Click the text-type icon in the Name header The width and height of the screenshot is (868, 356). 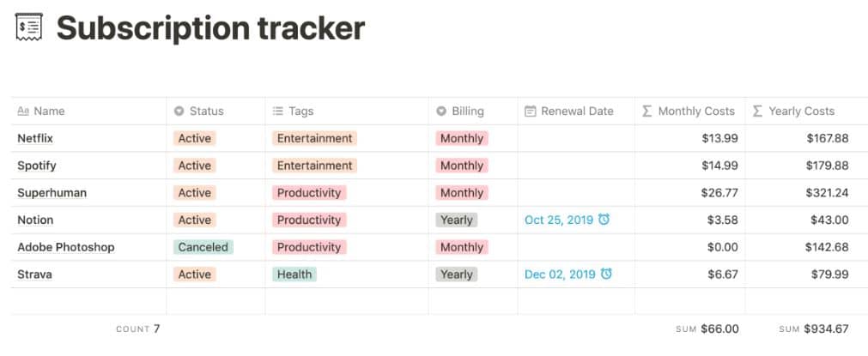(x=22, y=112)
